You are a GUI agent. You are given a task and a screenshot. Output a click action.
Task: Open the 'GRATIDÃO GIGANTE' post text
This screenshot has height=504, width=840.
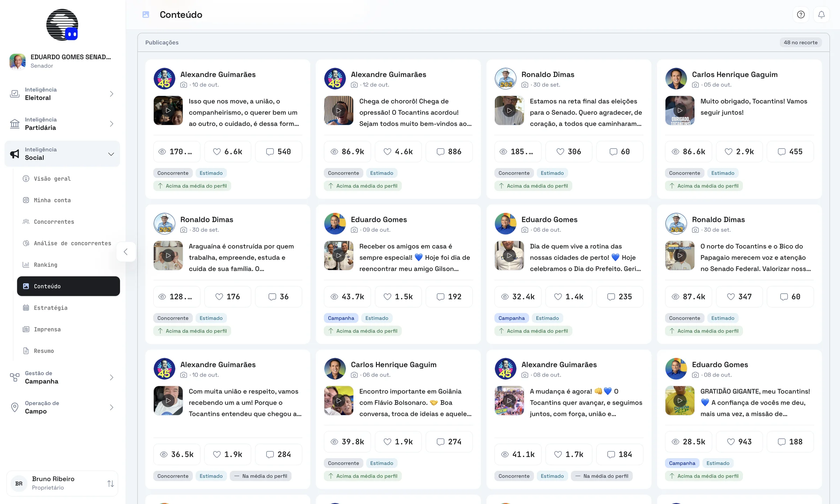(x=755, y=402)
